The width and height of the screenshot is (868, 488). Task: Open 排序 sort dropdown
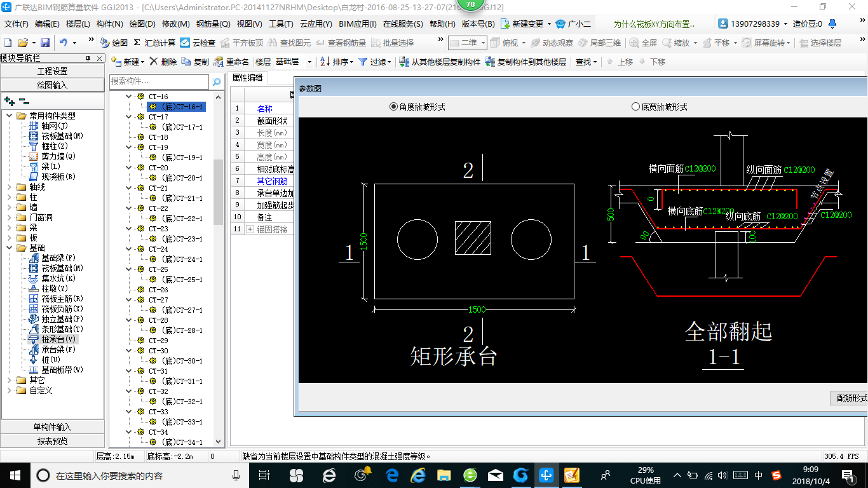[336, 62]
